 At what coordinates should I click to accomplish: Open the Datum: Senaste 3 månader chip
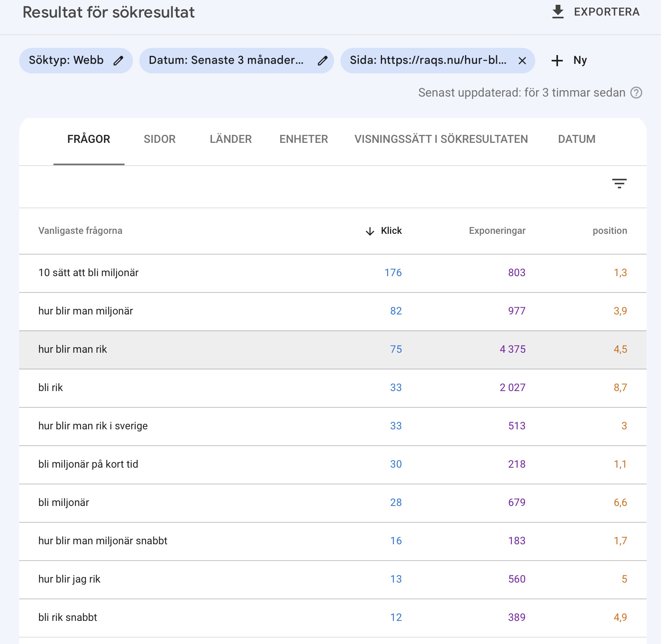[x=226, y=61]
